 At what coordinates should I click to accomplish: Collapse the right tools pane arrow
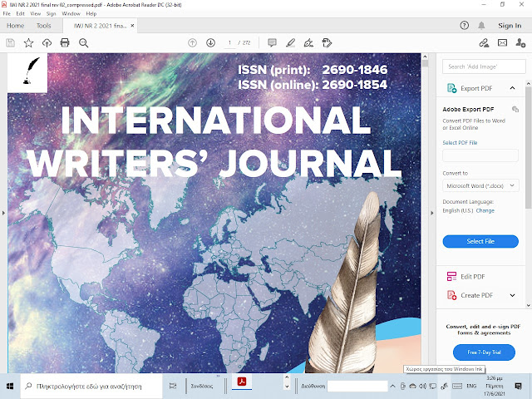(x=432, y=213)
